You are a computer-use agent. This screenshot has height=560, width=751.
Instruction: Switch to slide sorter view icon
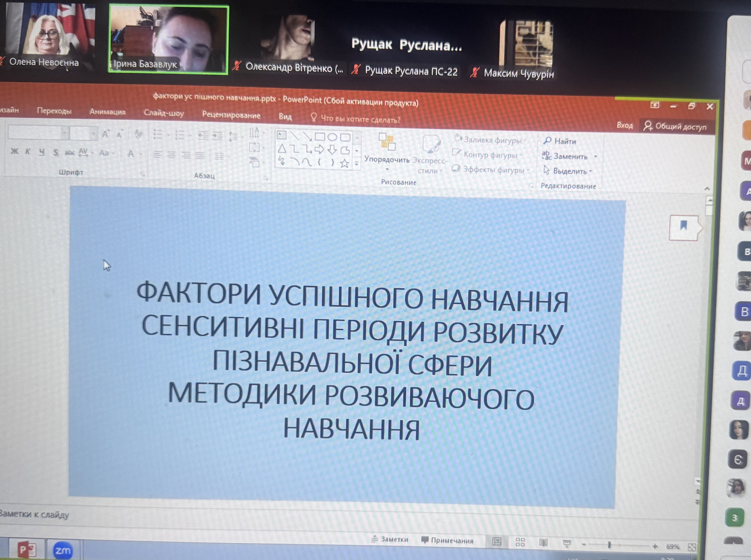(520, 542)
